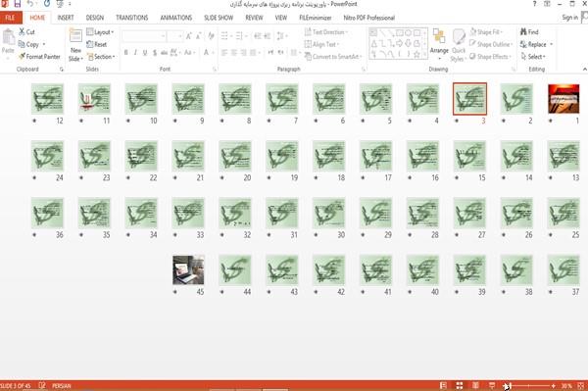Open the Text Direction dropdown
588x391 pixels.
[326, 32]
